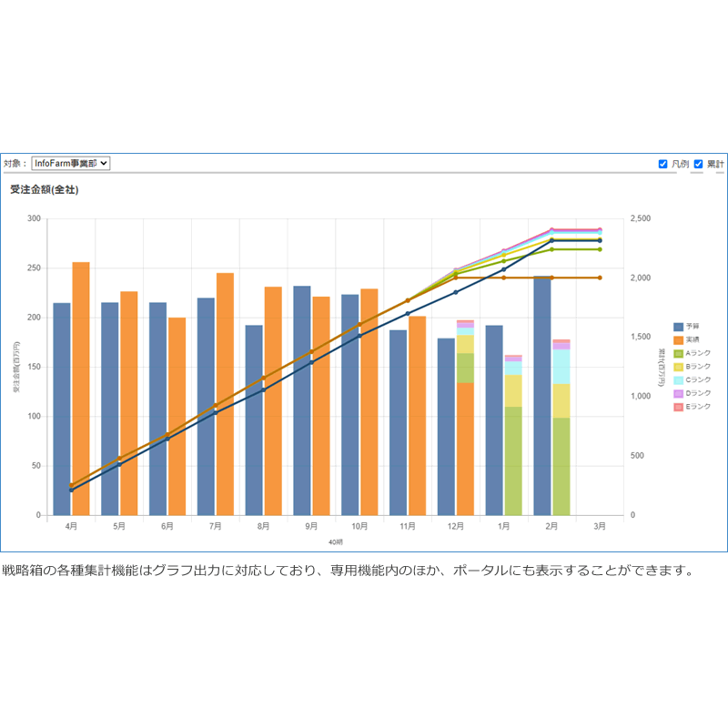
Task: Uncheck the 凡例 legend checkbox
Action: [x=663, y=164]
